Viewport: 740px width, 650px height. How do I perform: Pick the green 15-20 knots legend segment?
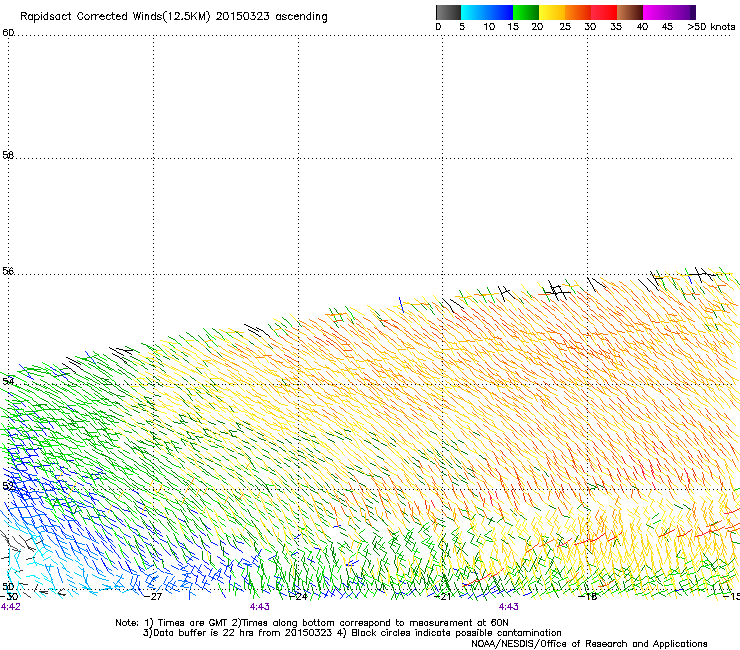click(x=526, y=12)
